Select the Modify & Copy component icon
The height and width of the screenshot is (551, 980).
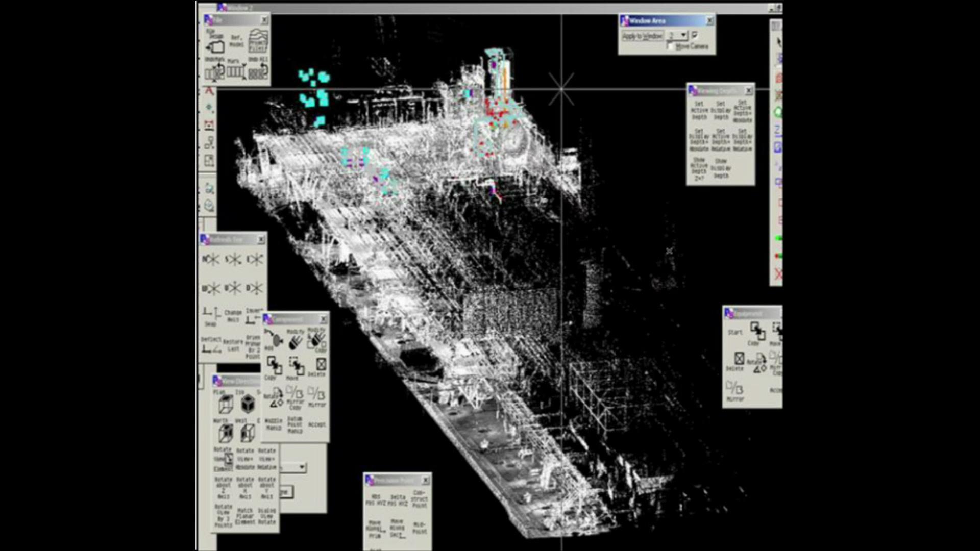tap(317, 340)
